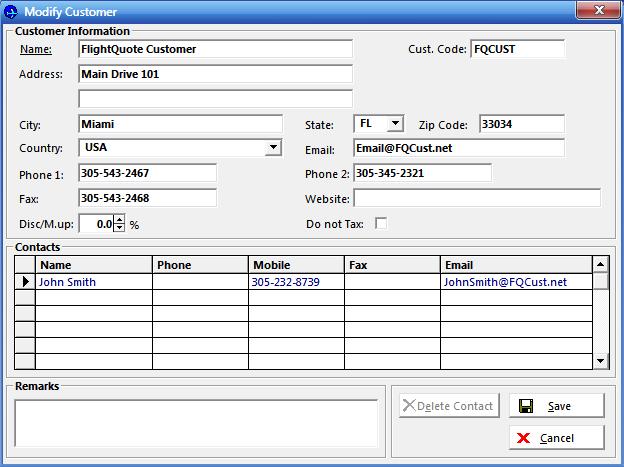This screenshot has width=624, height=467.
Task: Cancel the customer modification
Action: [557, 437]
